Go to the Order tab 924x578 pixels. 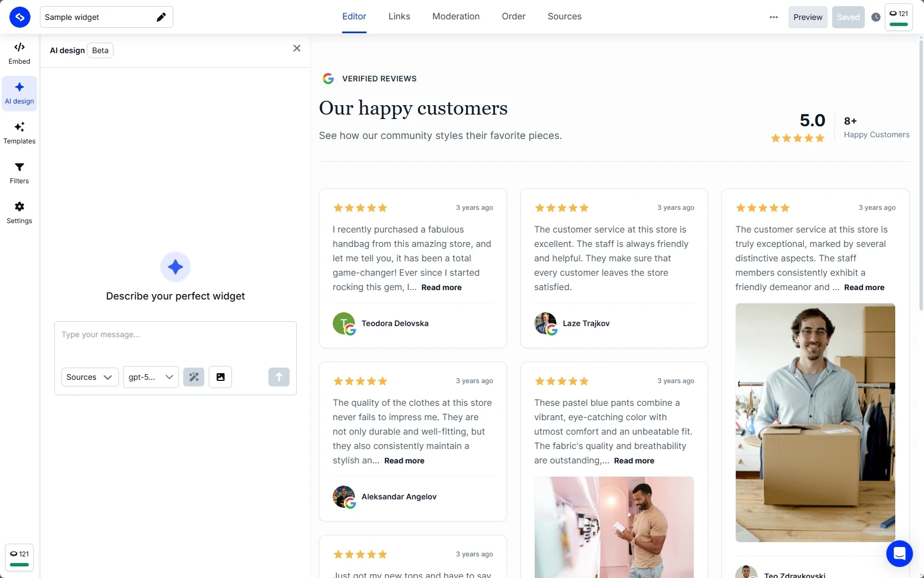(x=514, y=17)
